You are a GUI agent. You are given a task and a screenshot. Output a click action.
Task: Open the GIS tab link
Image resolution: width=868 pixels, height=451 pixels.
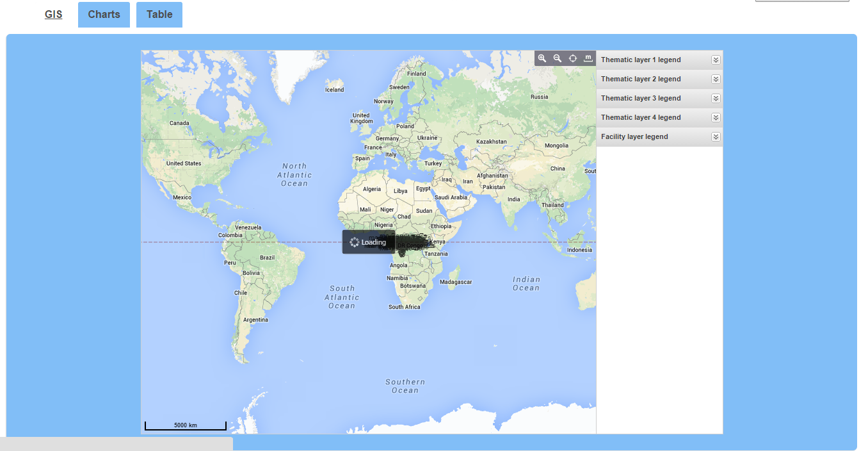pos(54,15)
